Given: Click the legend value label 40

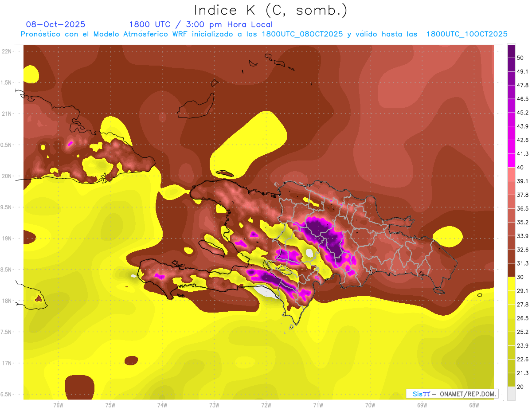Looking at the screenshot, I should (x=520, y=168).
